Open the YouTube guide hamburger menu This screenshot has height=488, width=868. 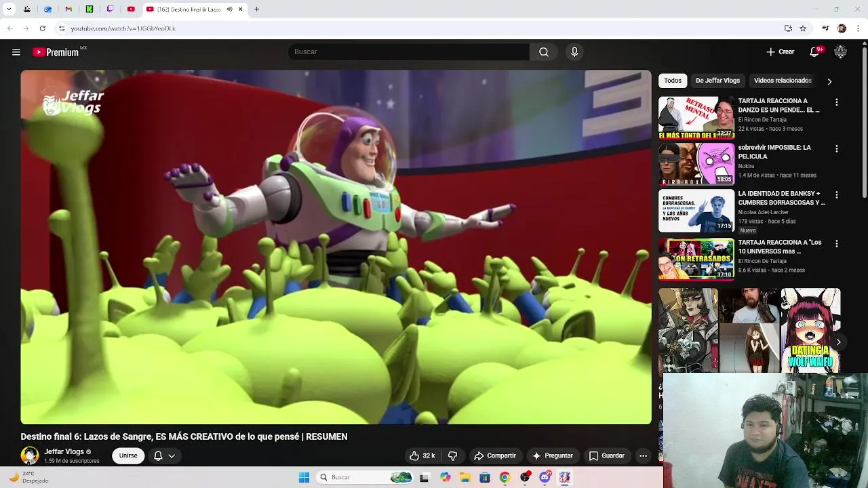tap(16, 52)
